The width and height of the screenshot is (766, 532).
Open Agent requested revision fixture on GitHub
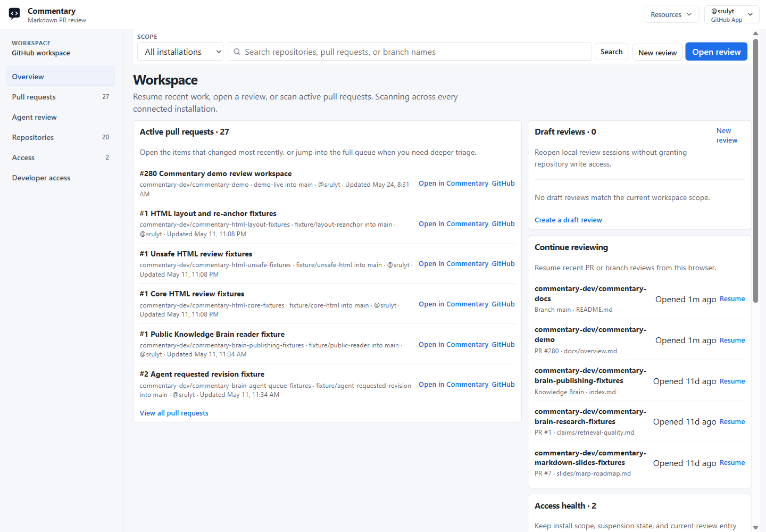pyautogui.click(x=503, y=385)
